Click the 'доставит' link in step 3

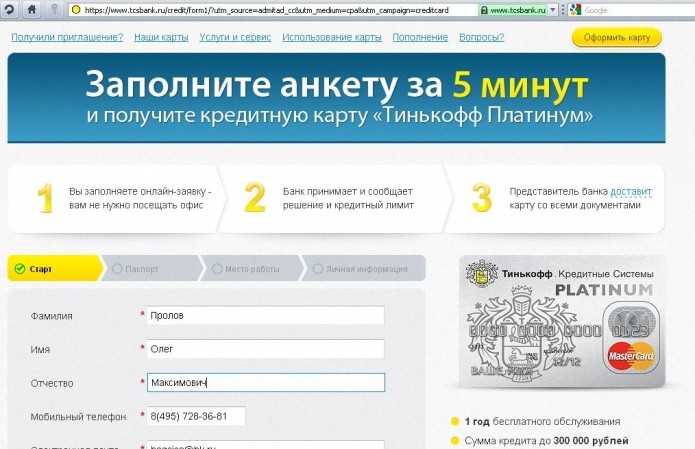pyautogui.click(x=631, y=191)
